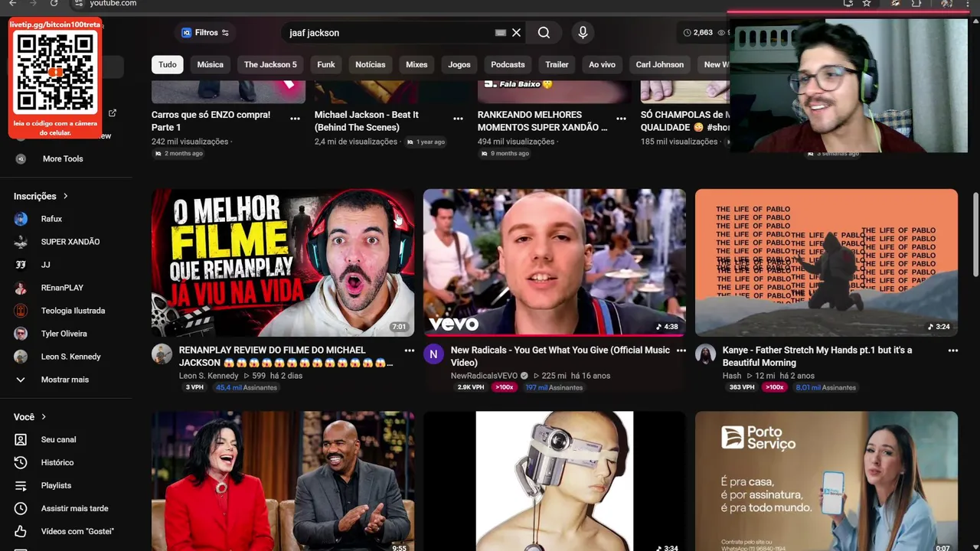The height and width of the screenshot is (551, 980).
Task: Open the on-screen keyboard icon in search box
Action: [x=500, y=33]
